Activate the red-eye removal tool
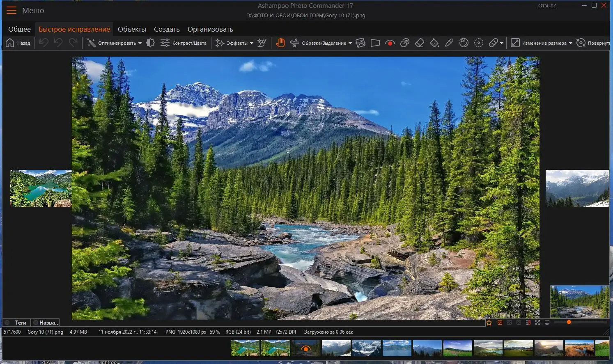 tap(389, 43)
